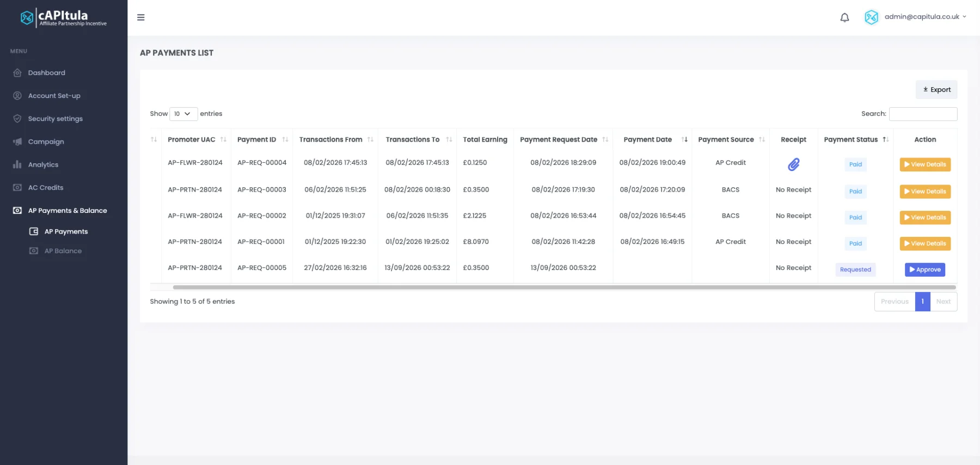Sort by Promoter UAC column arrows
The width and height of the screenshot is (980, 465).
223,140
